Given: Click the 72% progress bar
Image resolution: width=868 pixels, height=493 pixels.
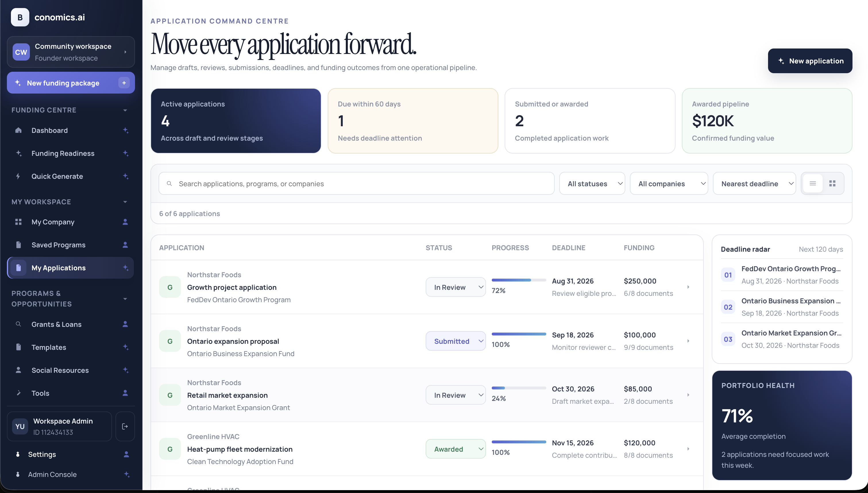Looking at the screenshot, I should pyautogui.click(x=519, y=280).
